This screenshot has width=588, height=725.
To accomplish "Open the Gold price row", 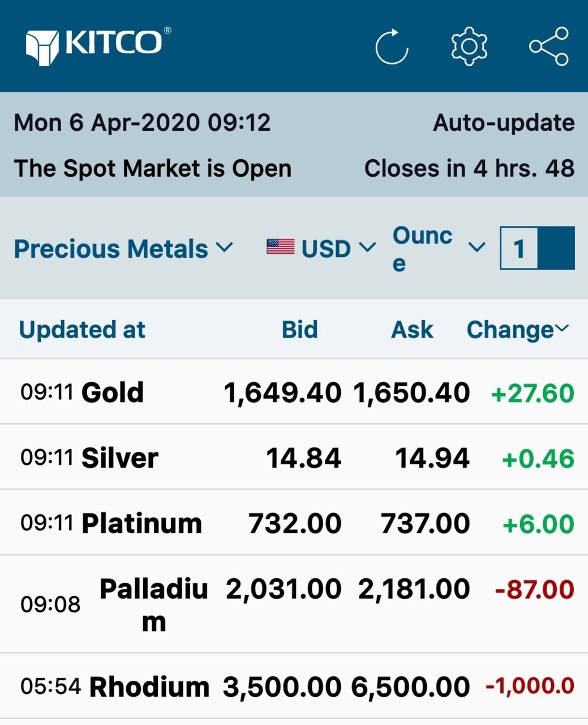I will click(294, 392).
